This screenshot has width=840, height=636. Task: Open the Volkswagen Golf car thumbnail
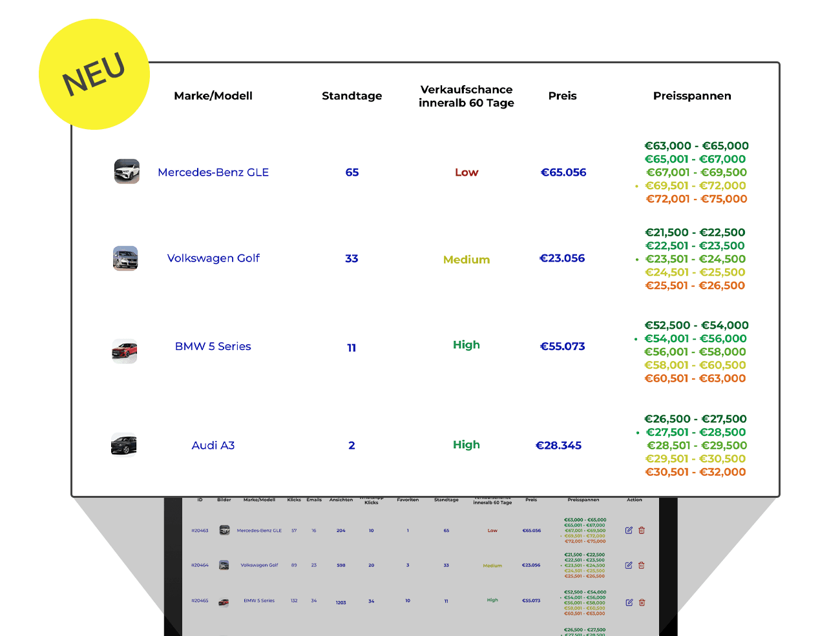pos(125,258)
